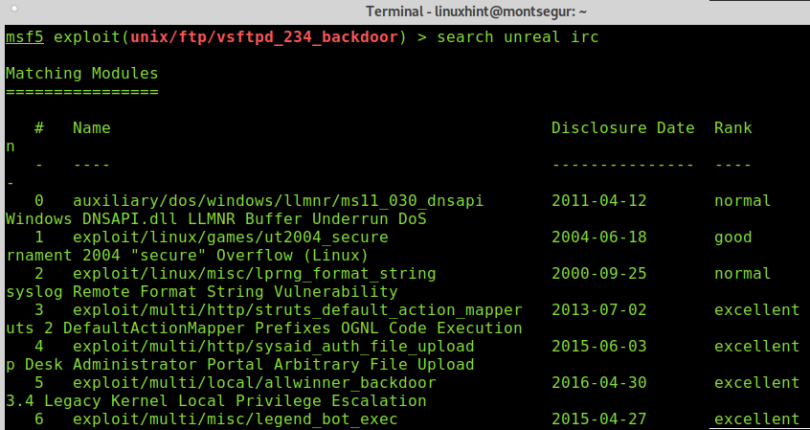The image size is (810, 430).
Task: Click the Disclosure Date column header
Action: tap(623, 128)
